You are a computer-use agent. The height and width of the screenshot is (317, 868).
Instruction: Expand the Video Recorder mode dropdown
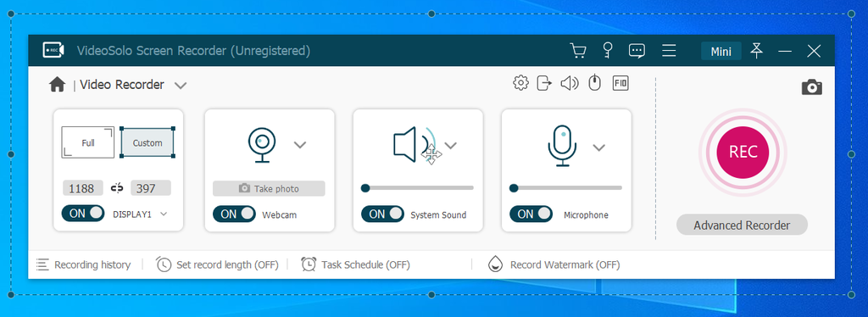pos(181,86)
